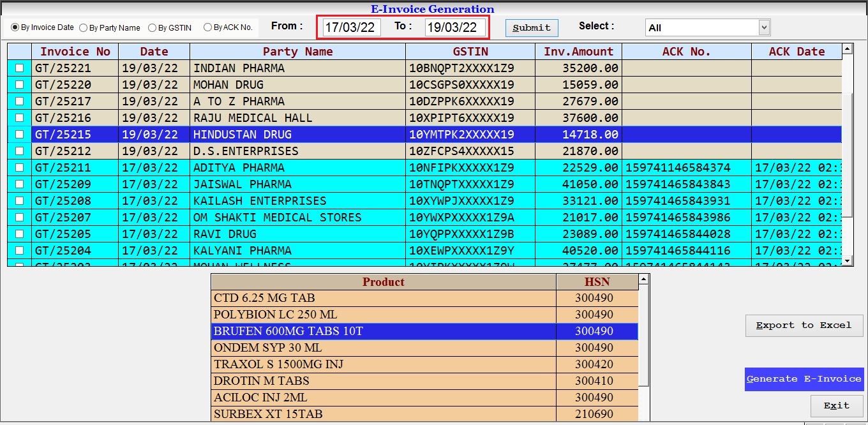Select the KALYANI PHARMA row
868x425 pixels.
(424, 250)
